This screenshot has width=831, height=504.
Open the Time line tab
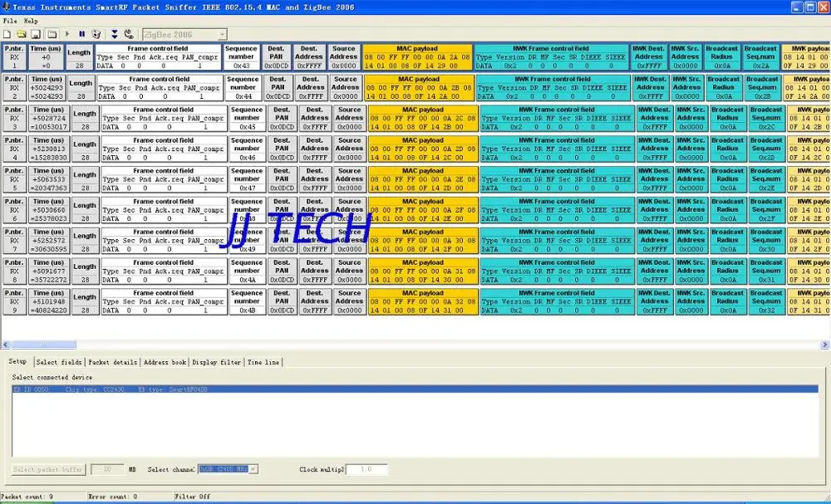pyautogui.click(x=263, y=362)
